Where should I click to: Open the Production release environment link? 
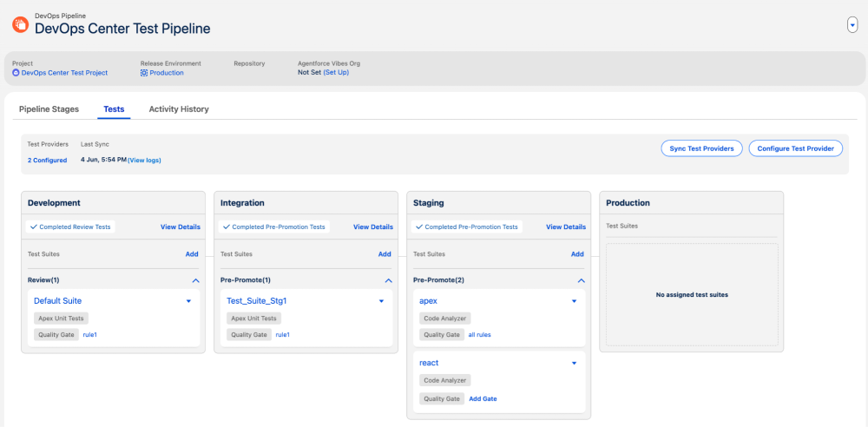[167, 73]
